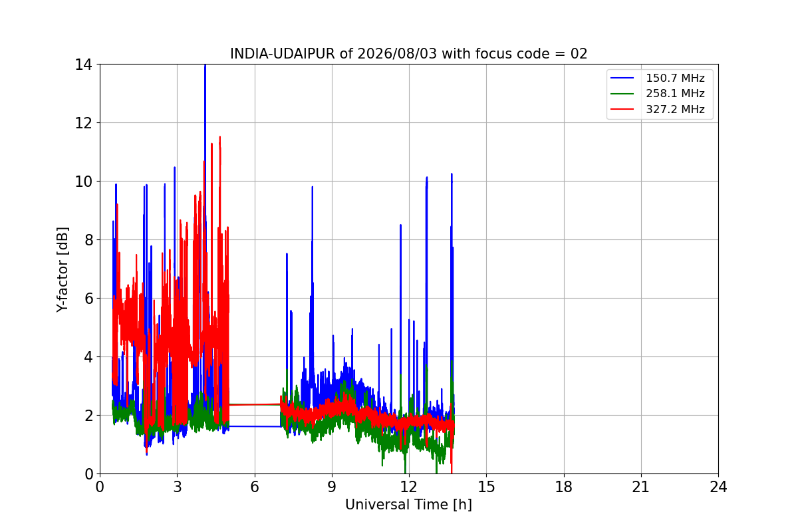Screen dimensions: 798x532
Task: Select the 327.2 MHz legend label
Action: coord(675,110)
